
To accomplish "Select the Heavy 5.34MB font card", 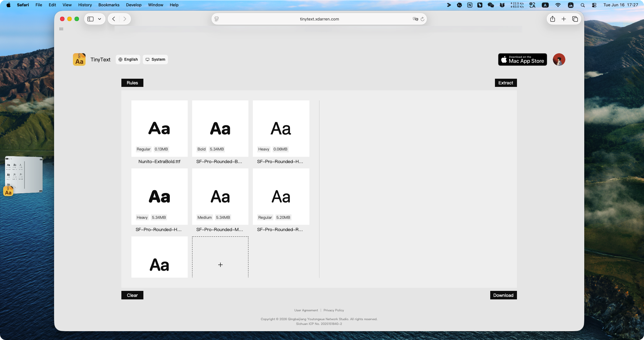I will 159,196.
